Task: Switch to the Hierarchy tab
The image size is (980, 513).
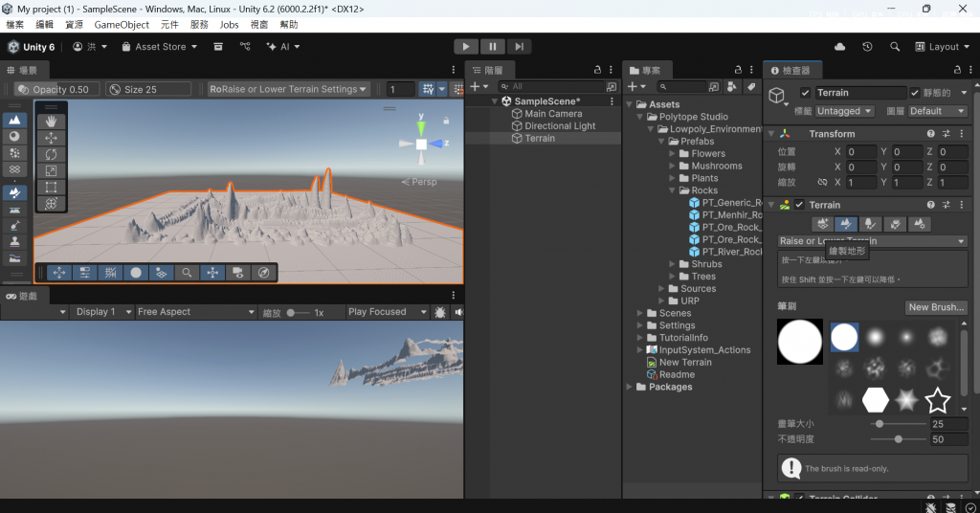Action: (487, 71)
